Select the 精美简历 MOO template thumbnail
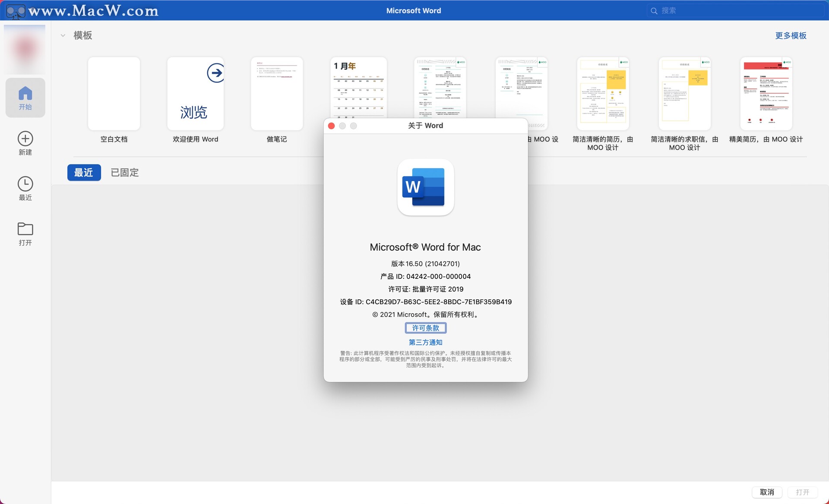829x504 pixels. click(766, 94)
